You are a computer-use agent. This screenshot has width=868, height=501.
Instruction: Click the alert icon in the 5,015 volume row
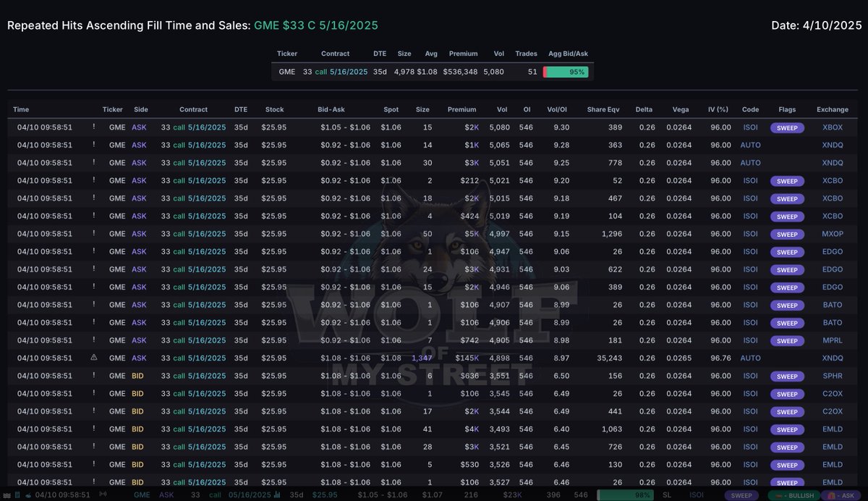pyautogui.click(x=93, y=198)
